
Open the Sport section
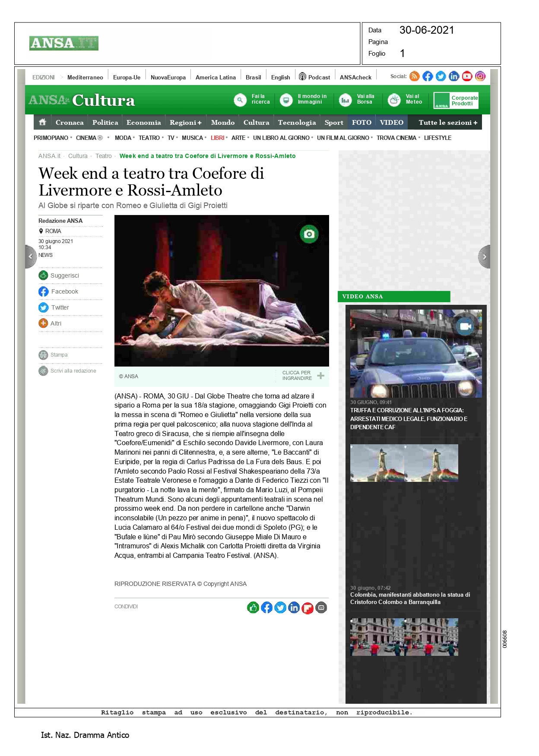(334, 123)
